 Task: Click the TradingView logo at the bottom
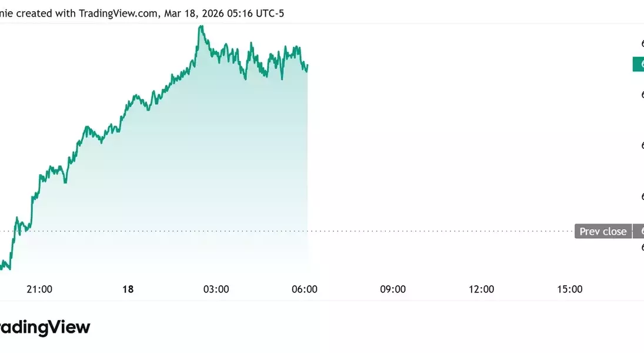click(45, 328)
